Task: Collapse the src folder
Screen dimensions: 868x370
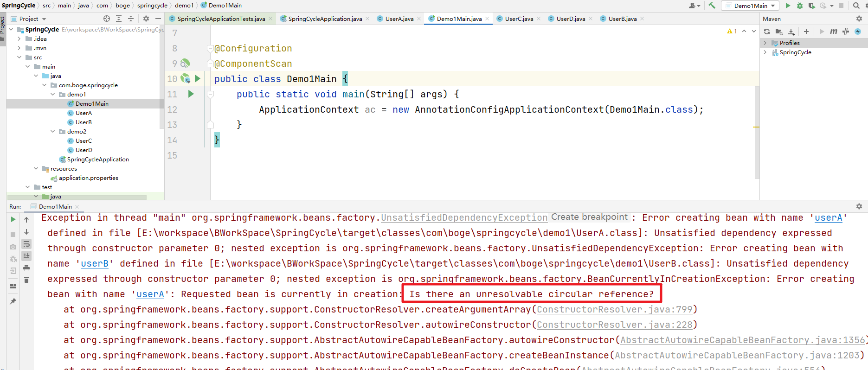Action: (19, 57)
